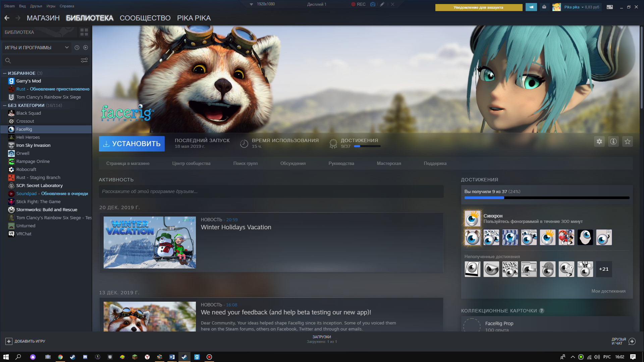Click the library page vertical scrollbar
Screen dimensions: 644x362
pyautogui.click(x=642, y=67)
